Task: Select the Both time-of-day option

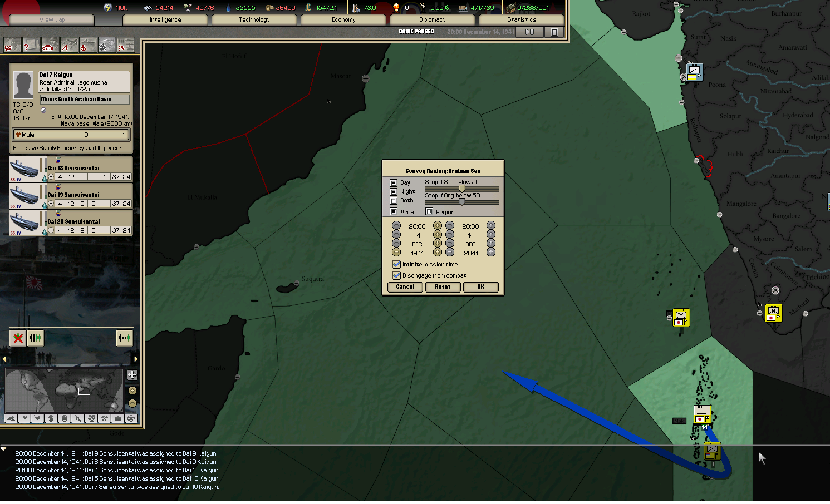Action: 394,201
